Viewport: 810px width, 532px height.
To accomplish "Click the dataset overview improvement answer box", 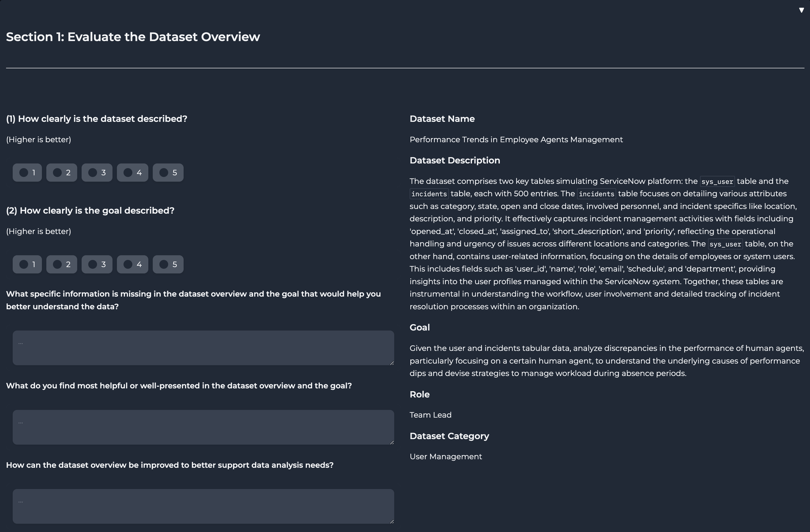I will (203, 506).
